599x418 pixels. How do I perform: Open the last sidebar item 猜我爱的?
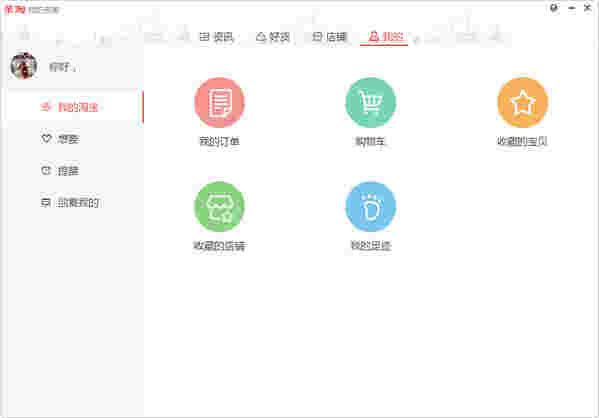click(70, 203)
